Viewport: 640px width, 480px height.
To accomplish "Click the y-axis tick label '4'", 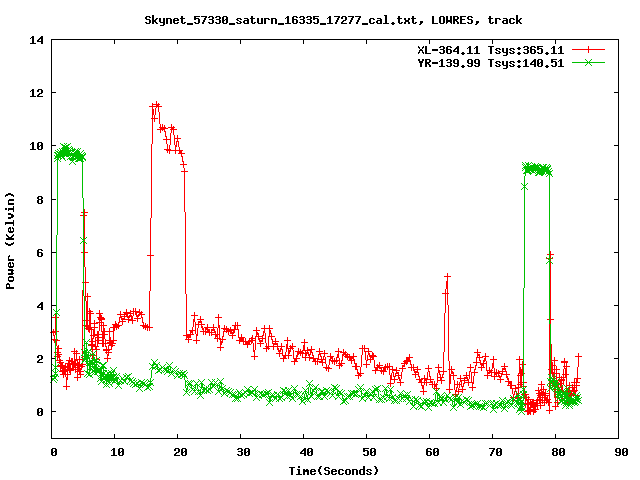I will pyautogui.click(x=40, y=306).
